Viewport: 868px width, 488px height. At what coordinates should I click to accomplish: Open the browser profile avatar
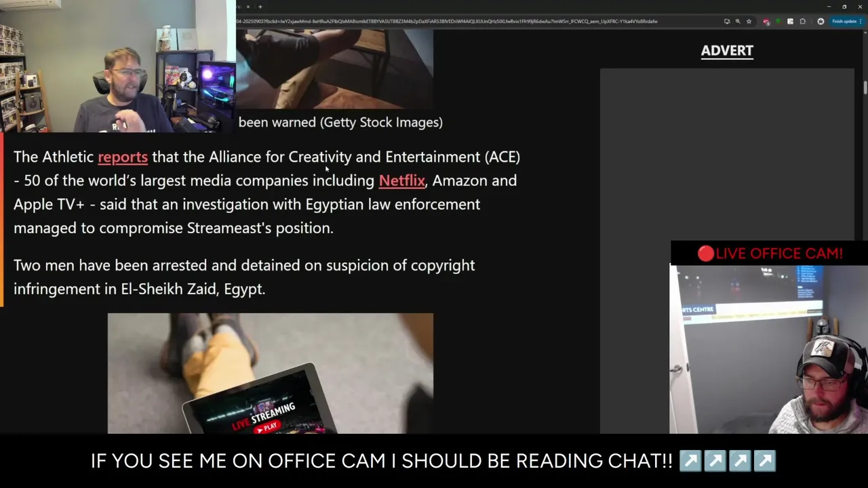(821, 22)
